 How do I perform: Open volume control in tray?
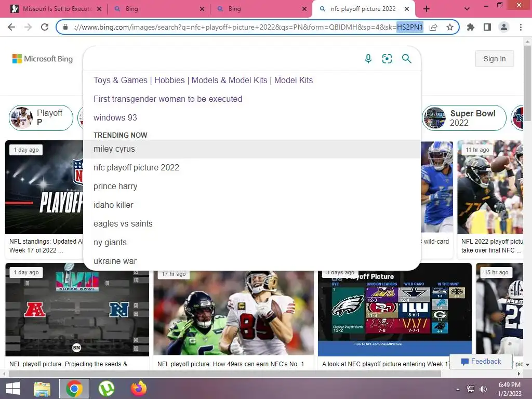(483, 389)
